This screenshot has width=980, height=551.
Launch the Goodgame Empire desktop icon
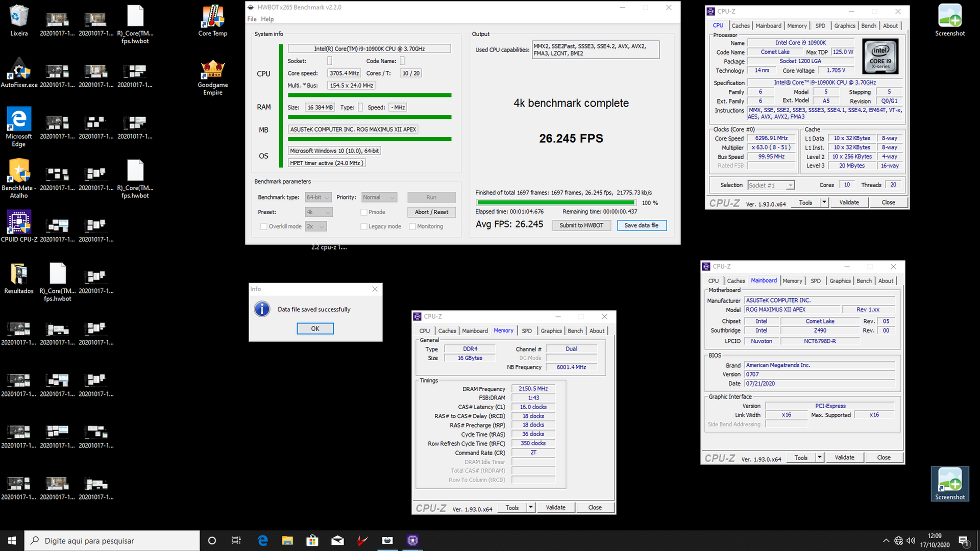[213, 77]
